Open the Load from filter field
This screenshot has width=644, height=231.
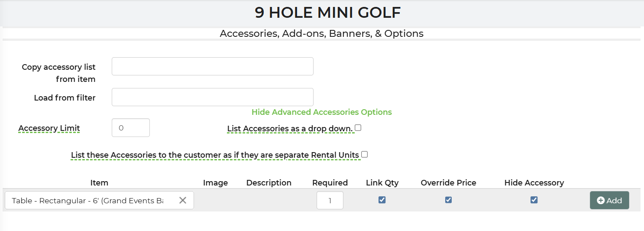pyautogui.click(x=212, y=97)
